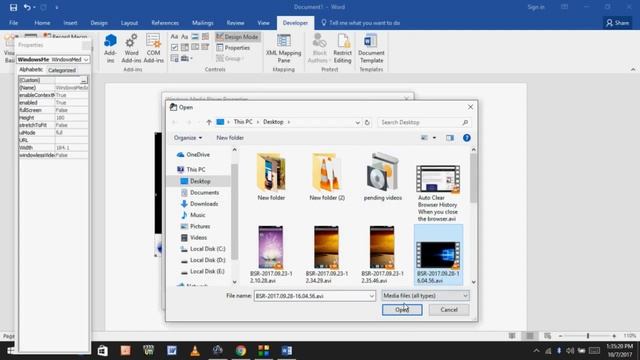Switch to the Mailings ribbon tab

[202, 23]
